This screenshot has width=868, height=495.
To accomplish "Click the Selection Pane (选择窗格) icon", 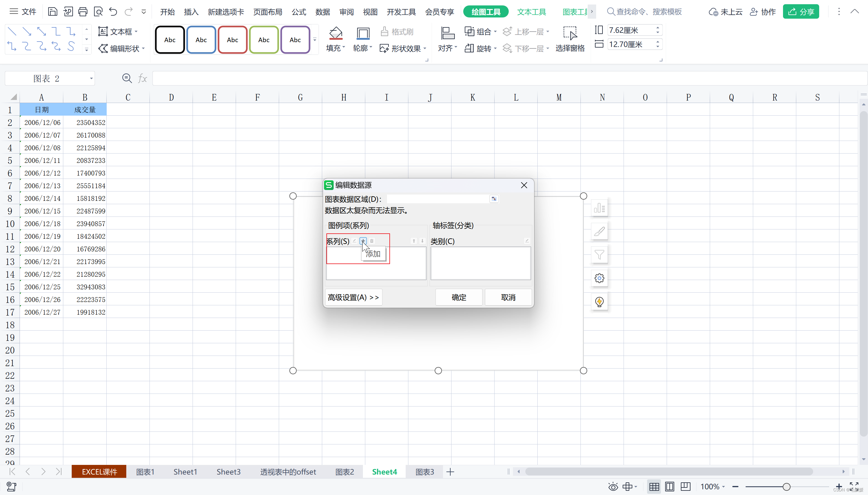I will click(570, 40).
